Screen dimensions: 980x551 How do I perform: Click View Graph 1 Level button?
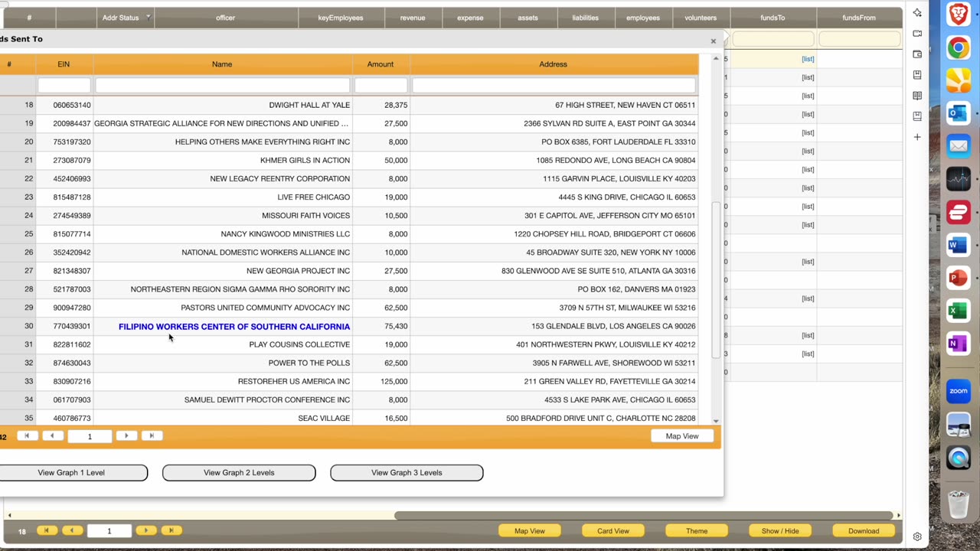tap(71, 473)
